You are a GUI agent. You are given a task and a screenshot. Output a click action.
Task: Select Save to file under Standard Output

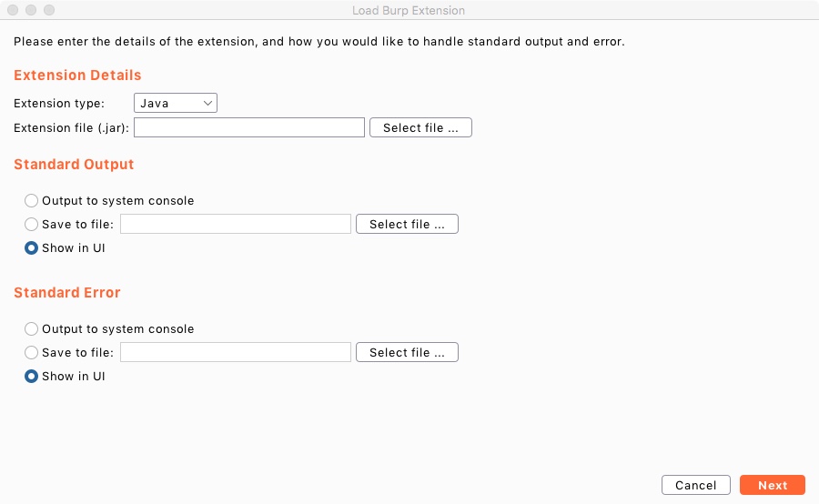click(x=31, y=224)
